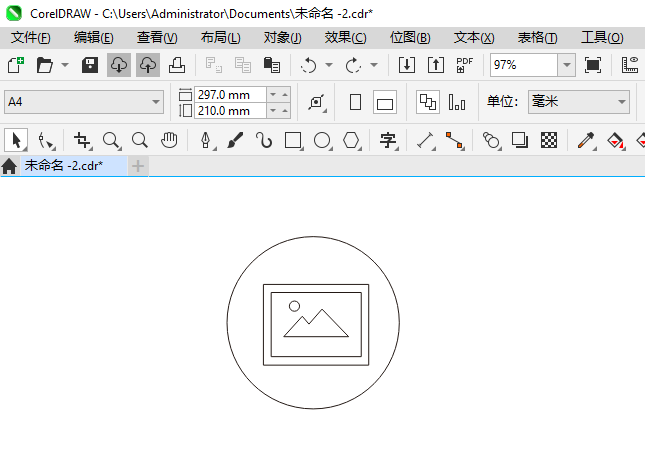
Task: Click the cloud download icon
Action: tap(119, 65)
